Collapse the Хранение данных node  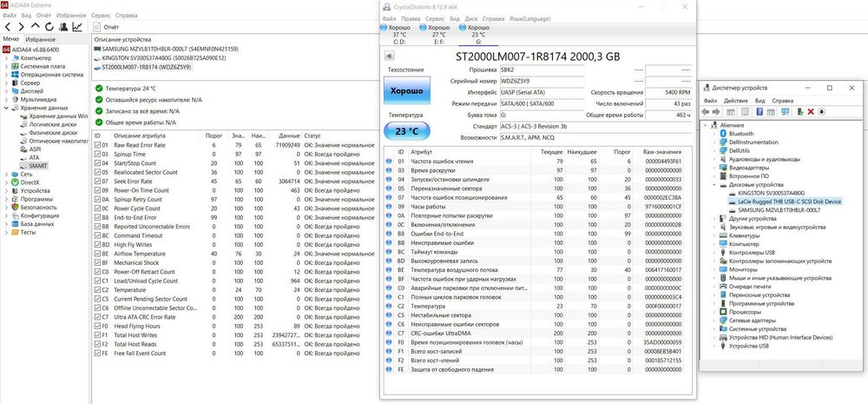point(6,108)
